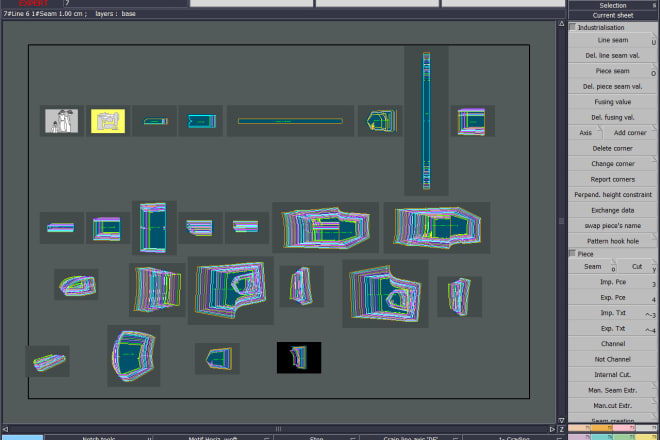This screenshot has width=660, height=440.
Task: Click the 'layers : base' status text
Action: (x=115, y=13)
